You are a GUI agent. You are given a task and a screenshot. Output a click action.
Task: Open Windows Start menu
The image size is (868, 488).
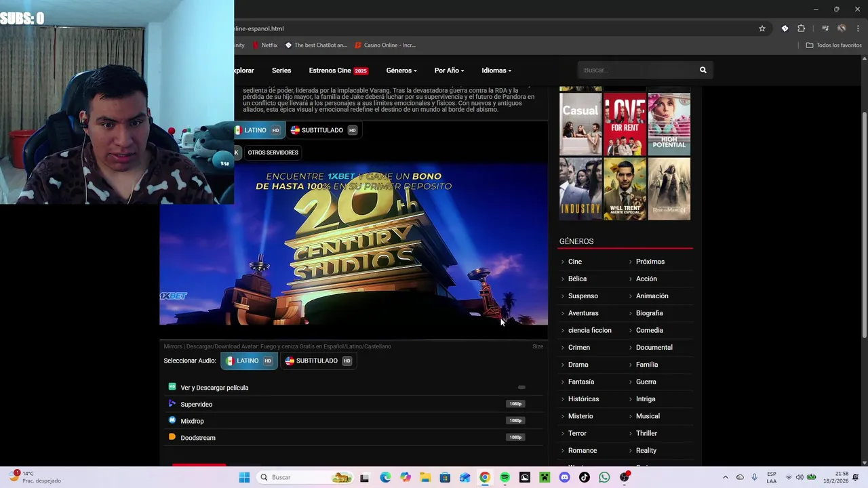click(x=244, y=477)
